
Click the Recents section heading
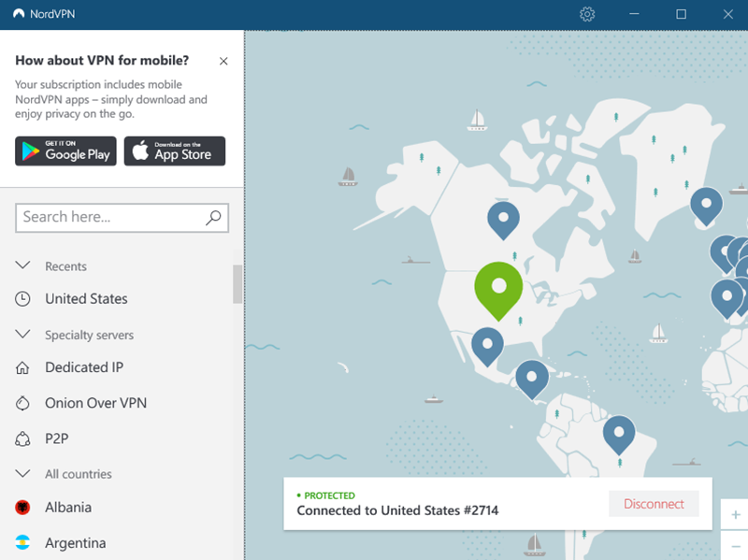tap(65, 266)
